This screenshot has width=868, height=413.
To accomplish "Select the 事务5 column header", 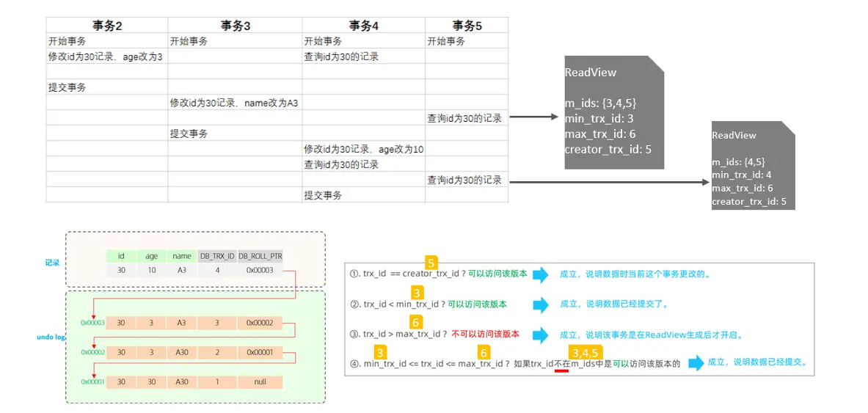I will (466, 26).
